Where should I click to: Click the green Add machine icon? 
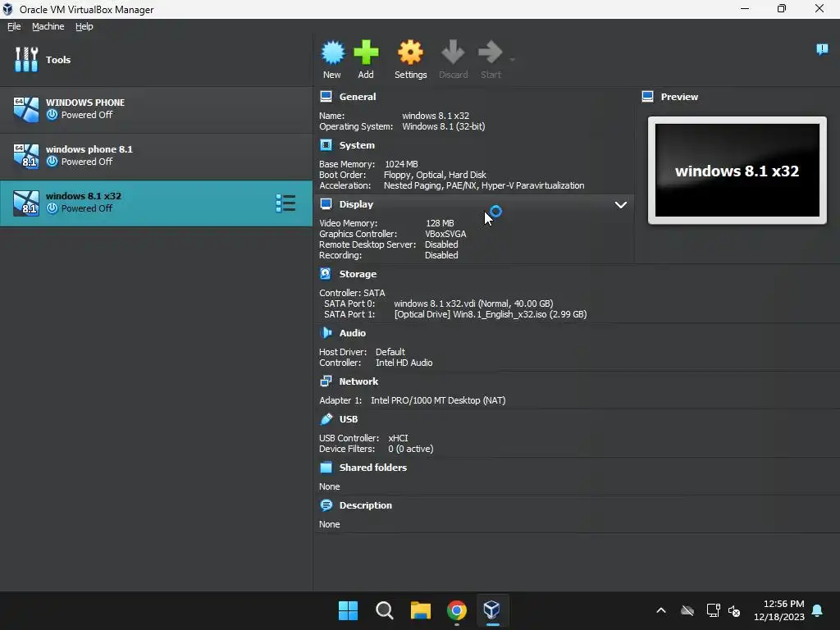point(366,52)
